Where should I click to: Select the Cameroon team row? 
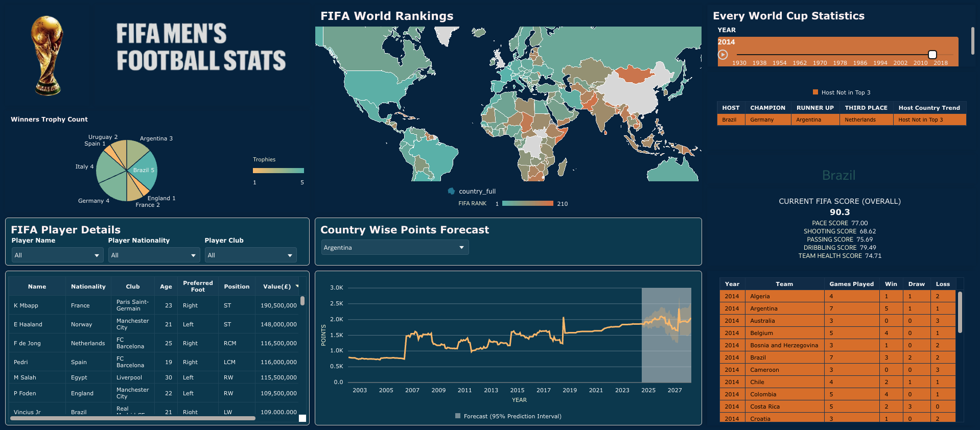[837, 370]
